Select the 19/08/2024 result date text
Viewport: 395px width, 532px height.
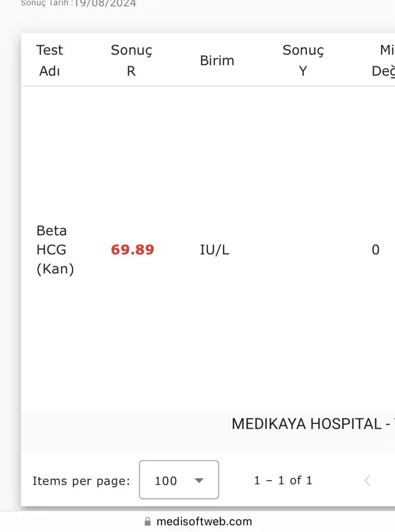[105, 4]
